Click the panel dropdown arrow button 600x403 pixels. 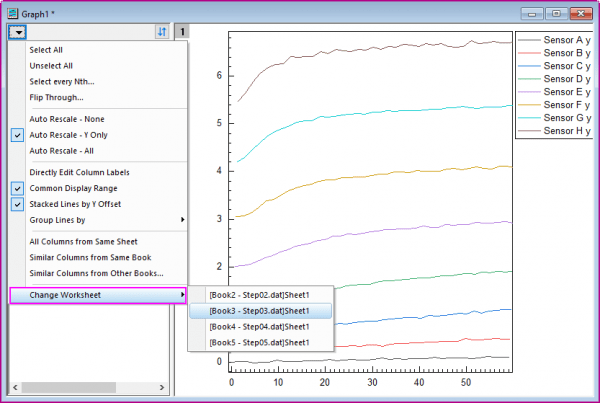click(17, 32)
